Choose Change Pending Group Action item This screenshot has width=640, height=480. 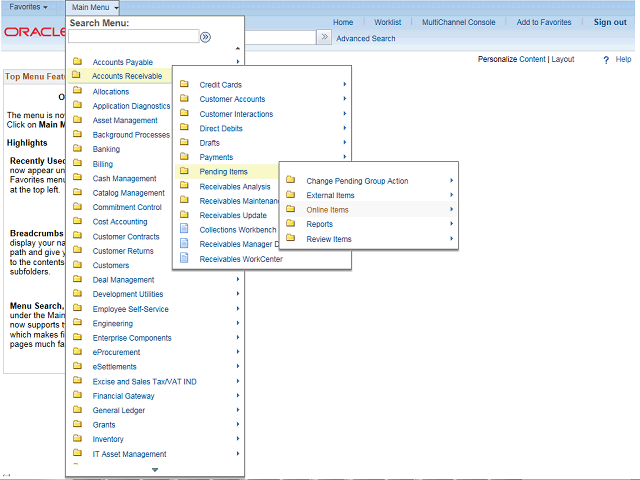(357, 181)
